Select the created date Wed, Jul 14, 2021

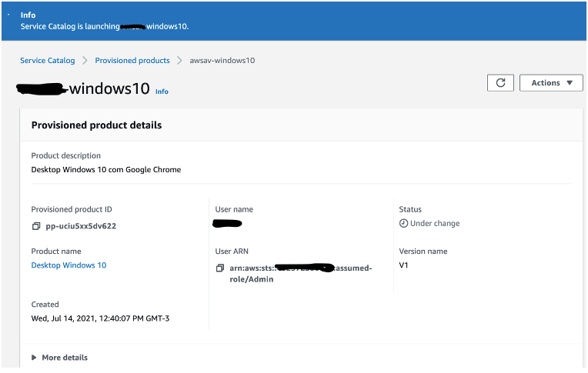pyautogui.click(x=100, y=318)
